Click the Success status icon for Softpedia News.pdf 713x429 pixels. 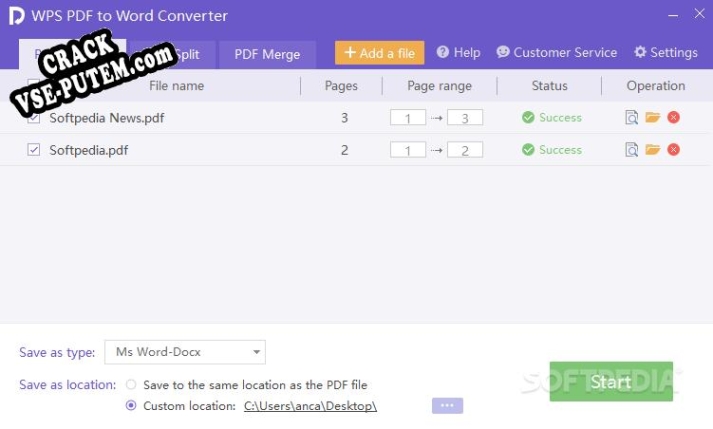528,117
